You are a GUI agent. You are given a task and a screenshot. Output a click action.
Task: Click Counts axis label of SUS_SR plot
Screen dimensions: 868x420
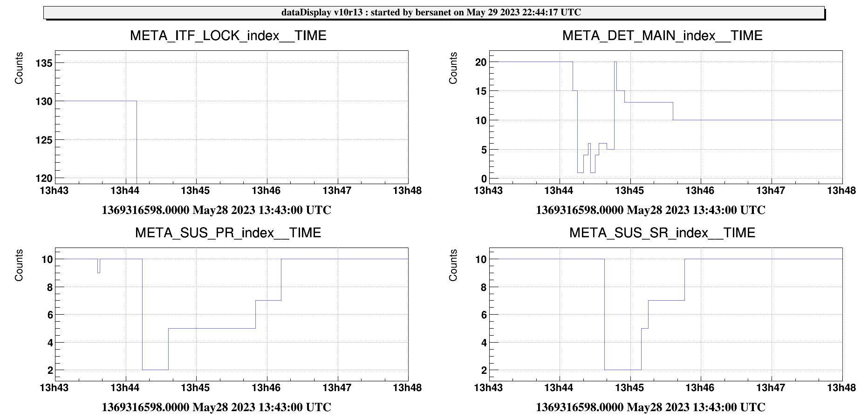pyautogui.click(x=453, y=265)
